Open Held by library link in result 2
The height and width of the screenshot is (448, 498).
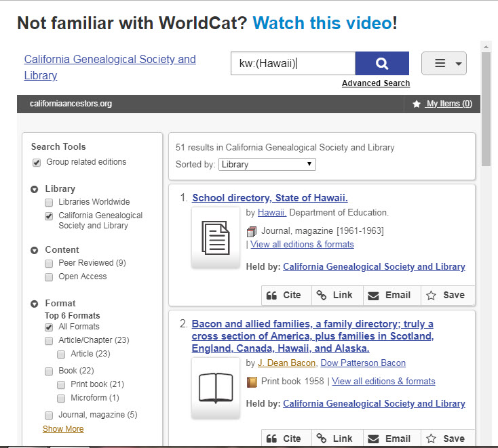pyautogui.click(x=374, y=403)
